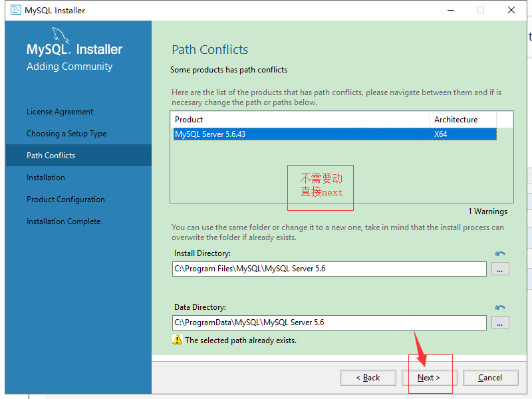Edit the Install Directory path field

pos(329,269)
